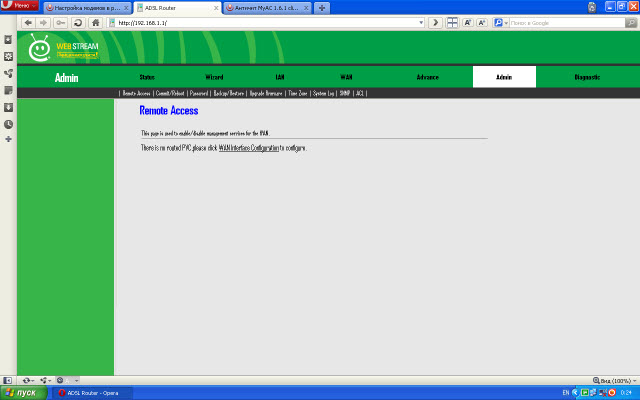Expand the address bar history dropdown
Viewport: 640px width, 400px height.
(x=421, y=22)
